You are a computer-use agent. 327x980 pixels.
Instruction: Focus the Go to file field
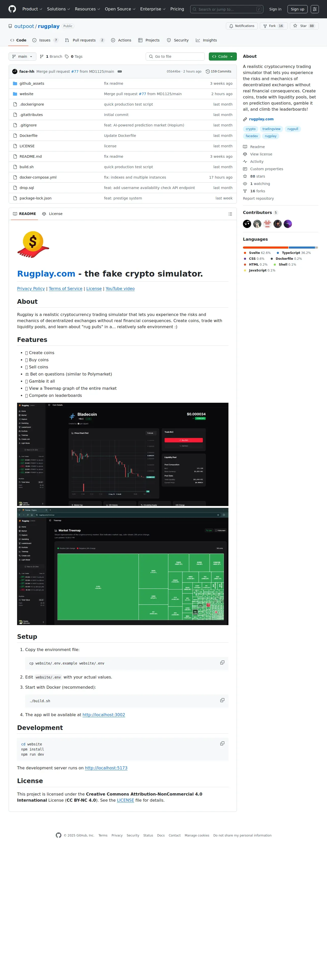click(175, 57)
